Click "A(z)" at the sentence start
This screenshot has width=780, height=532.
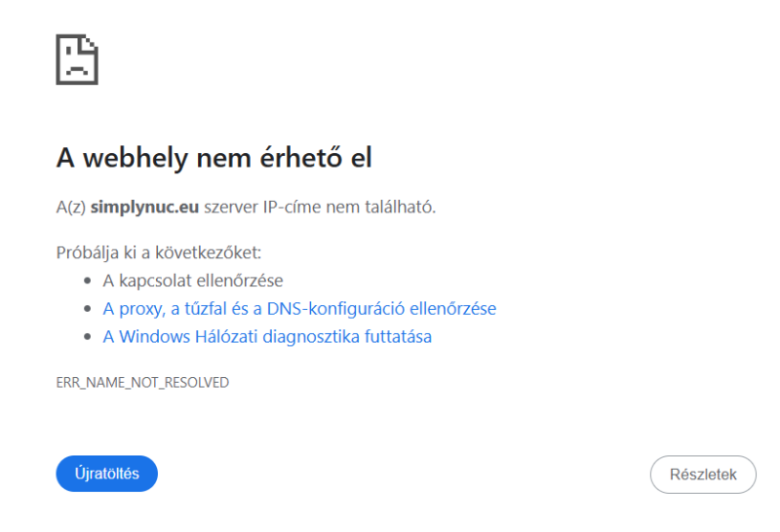click(x=70, y=208)
